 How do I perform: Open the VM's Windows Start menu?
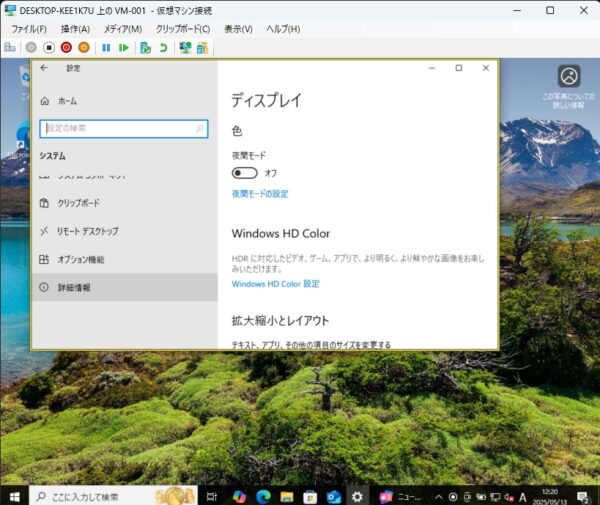[15, 497]
